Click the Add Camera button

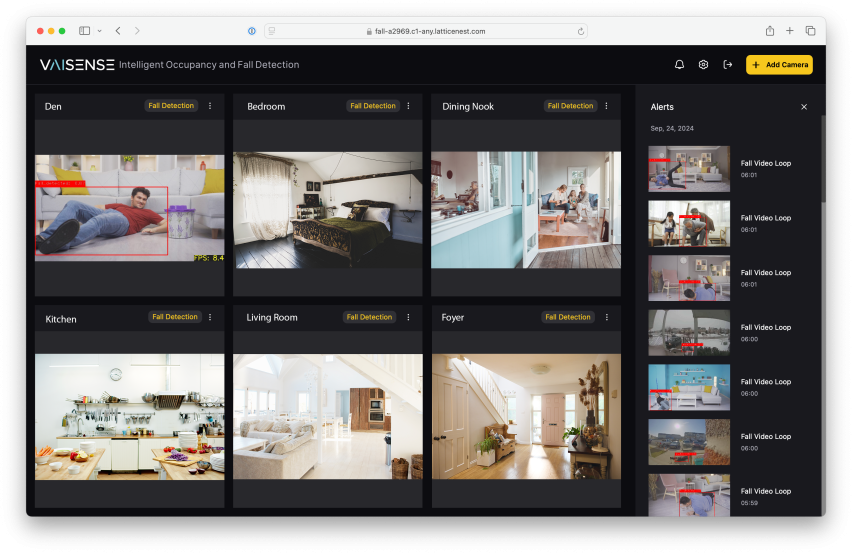(779, 65)
